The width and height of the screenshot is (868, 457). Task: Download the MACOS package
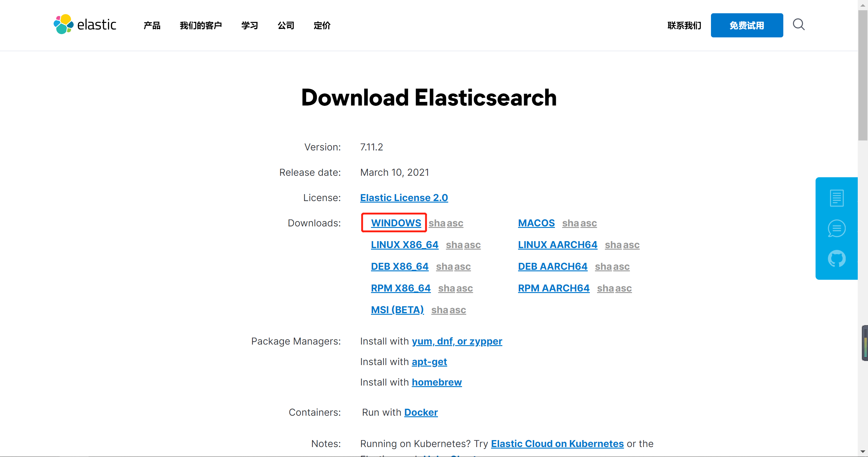pyautogui.click(x=536, y=223)
